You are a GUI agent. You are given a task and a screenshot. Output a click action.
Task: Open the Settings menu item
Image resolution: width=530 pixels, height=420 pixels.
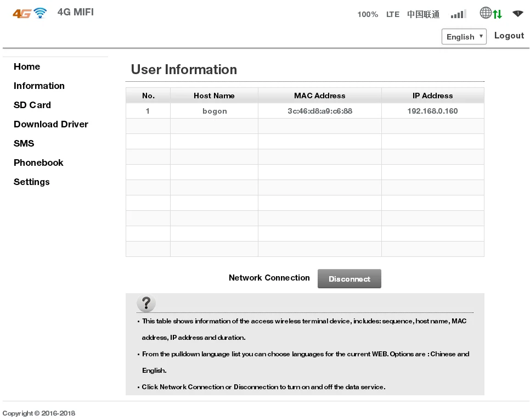[x=31, y=182]
